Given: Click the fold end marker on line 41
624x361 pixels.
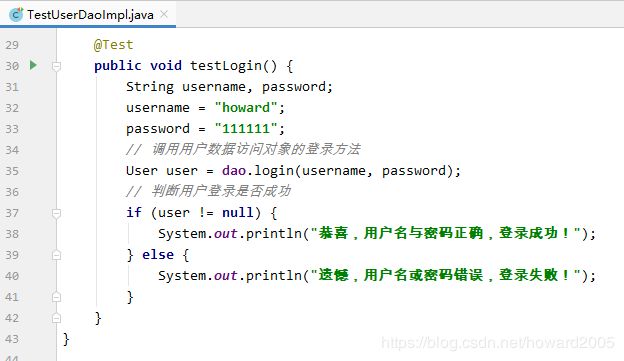Looking at the screenshot, I should (57, 297).
